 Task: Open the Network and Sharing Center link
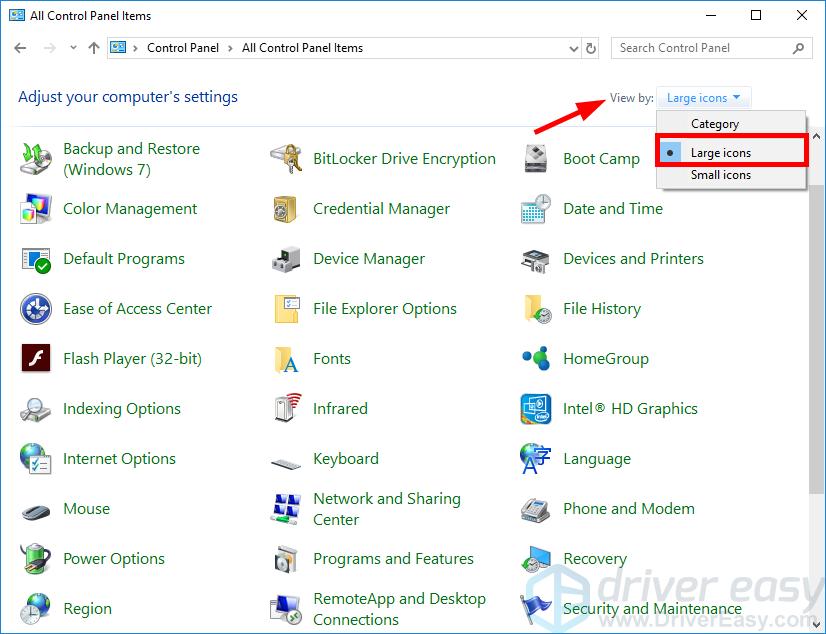[387, 509]
